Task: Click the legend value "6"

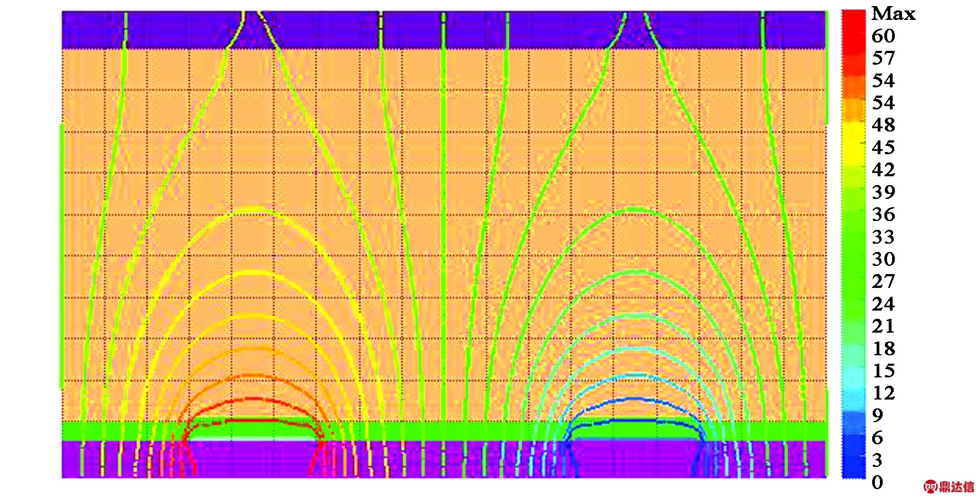Action: pyautogui.click(x=878, y=438)
